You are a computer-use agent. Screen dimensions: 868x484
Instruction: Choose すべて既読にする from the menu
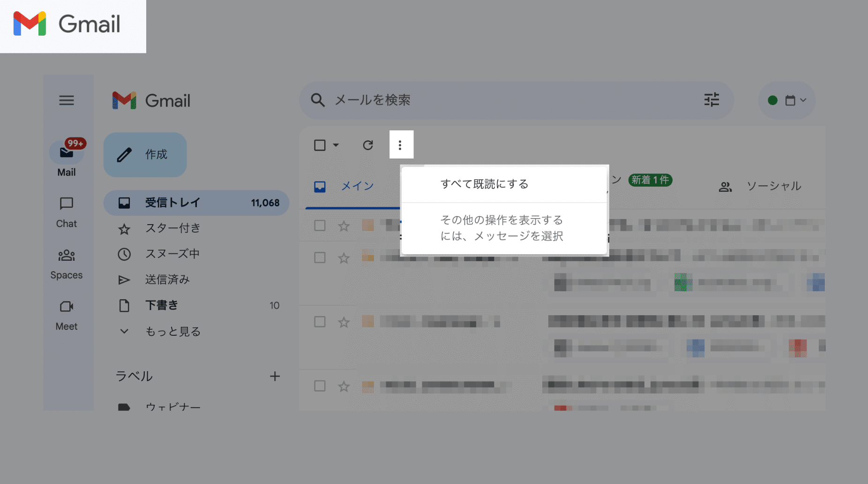coord(505,184)
